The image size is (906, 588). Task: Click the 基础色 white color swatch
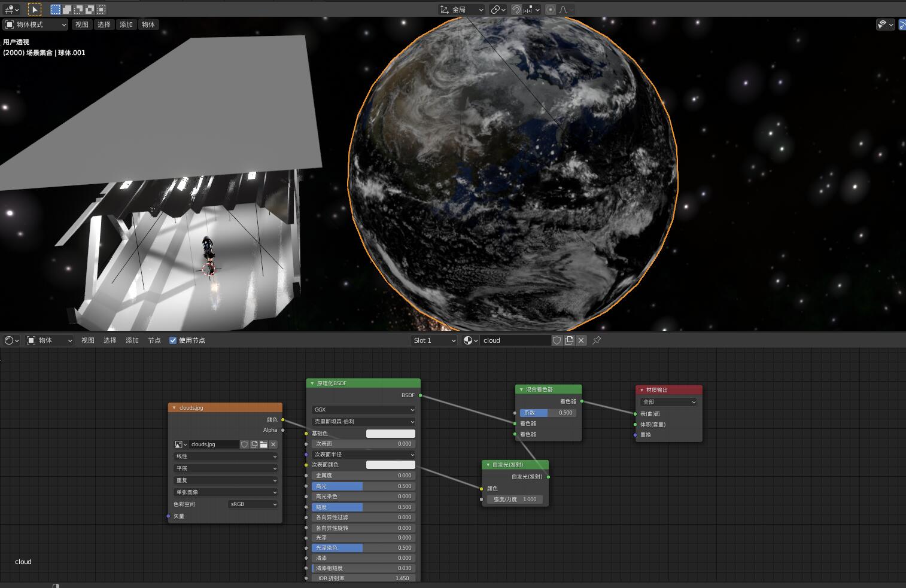(x=390, y=434)
